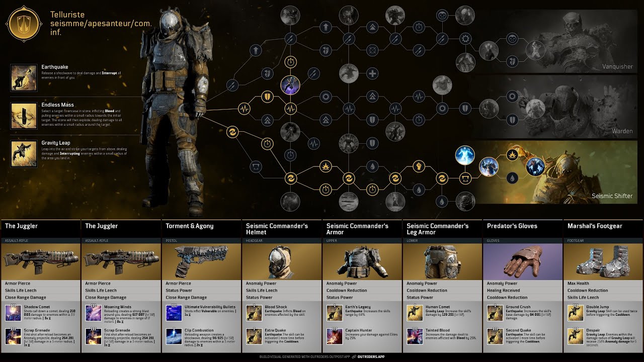Select the 'Ground Crush' mod name
The image size is (644, 362).
pos(518,307)
